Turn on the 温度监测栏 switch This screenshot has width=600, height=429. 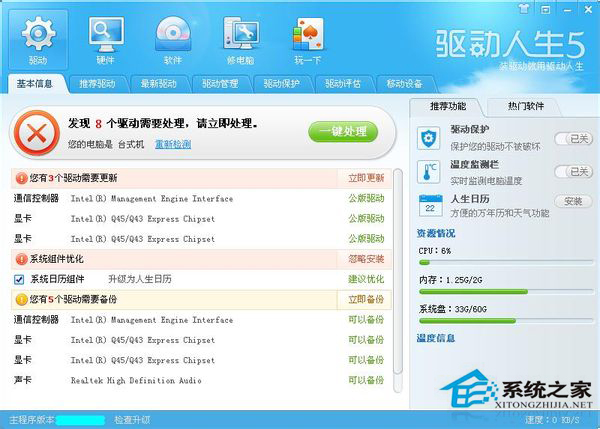tap(572, 172)
